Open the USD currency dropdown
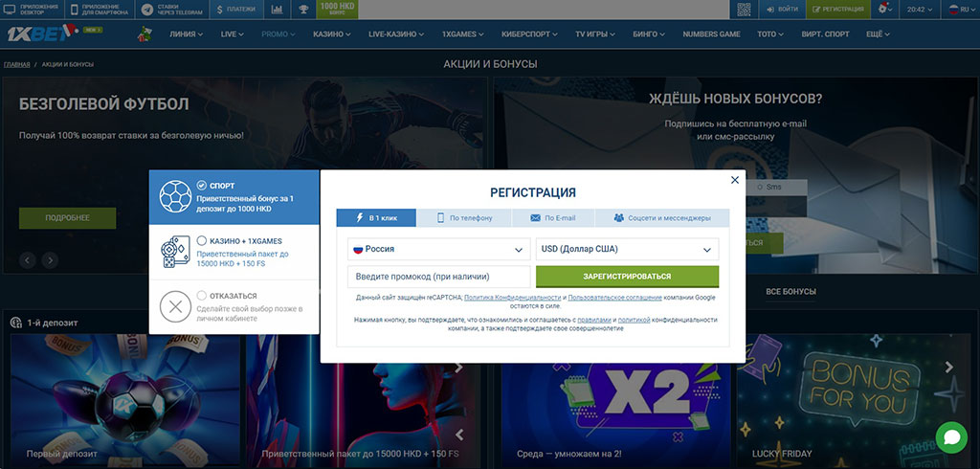Screen dimensions: 980x469 tap(627, 249)
